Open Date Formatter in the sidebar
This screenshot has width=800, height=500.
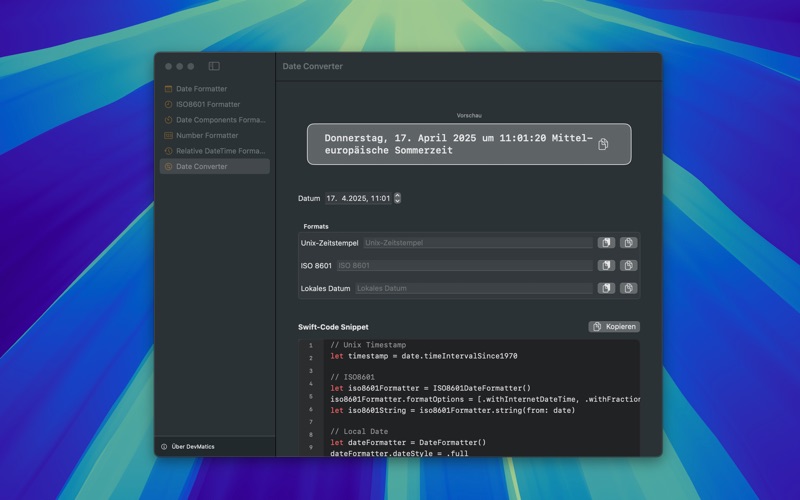pos(215,89)
